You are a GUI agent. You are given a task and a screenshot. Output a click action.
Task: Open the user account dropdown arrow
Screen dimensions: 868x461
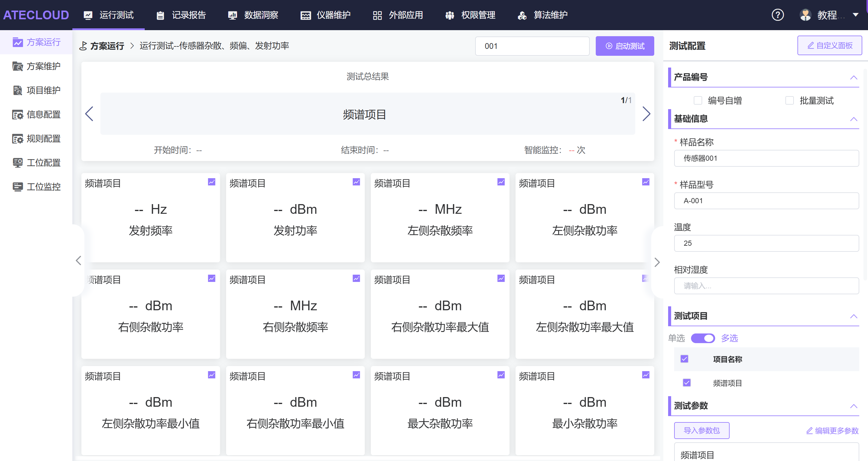855,15
